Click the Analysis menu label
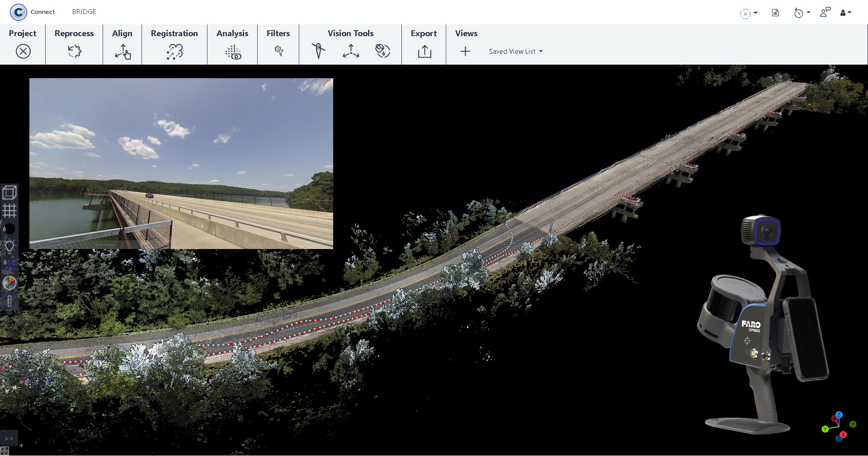The image size is (868, 456). point(232,33)
